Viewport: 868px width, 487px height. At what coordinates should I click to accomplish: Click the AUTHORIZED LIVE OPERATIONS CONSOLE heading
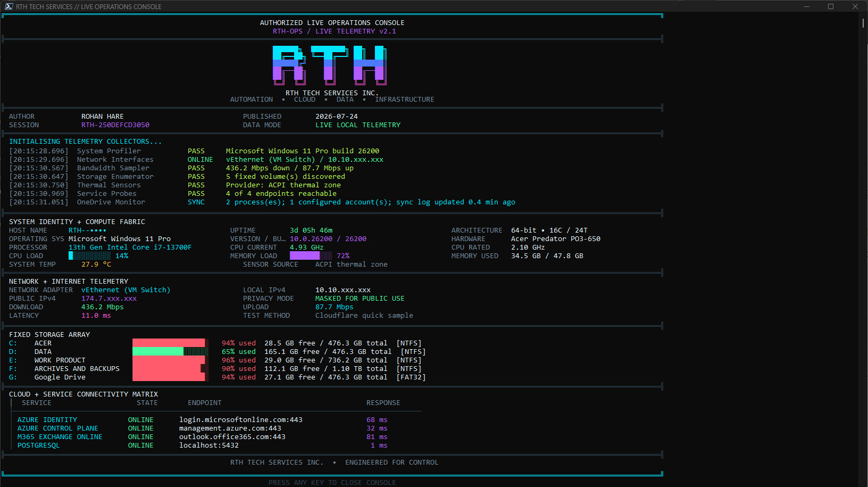pos(332,23)
